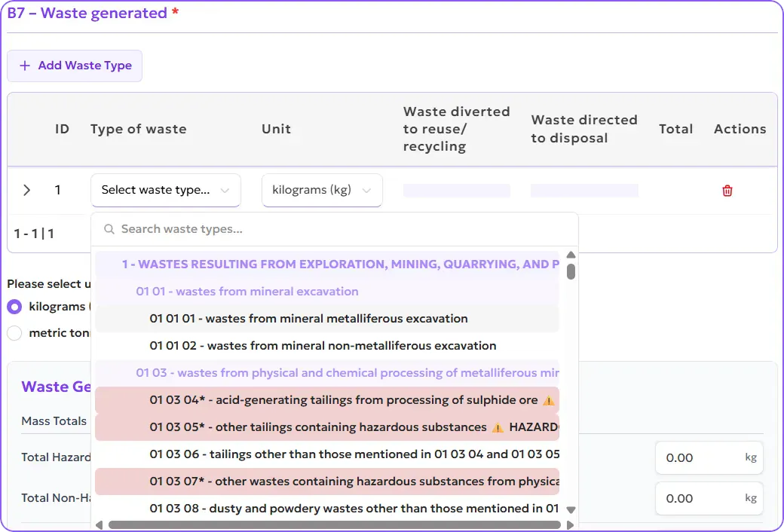Click the Total Non-Hazardous 0.00 kg field
Image resolution: width=784 pixels, height=532 pixels.
[709, 499]
